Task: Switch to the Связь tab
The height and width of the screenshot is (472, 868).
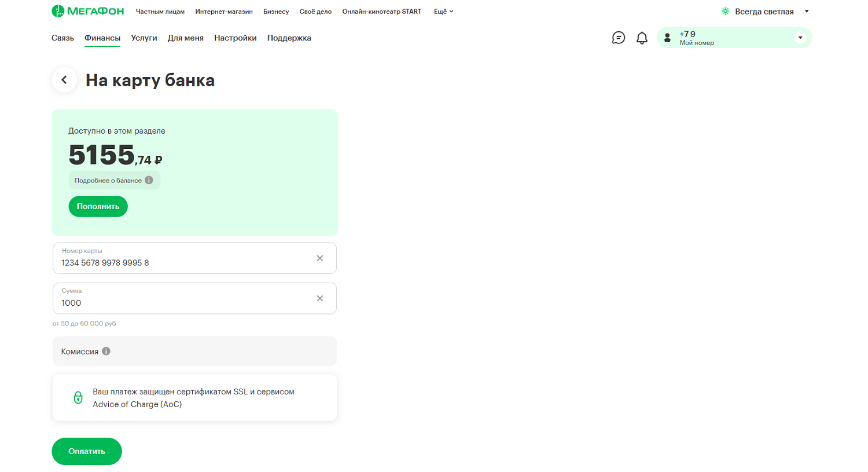Action: 62,38
